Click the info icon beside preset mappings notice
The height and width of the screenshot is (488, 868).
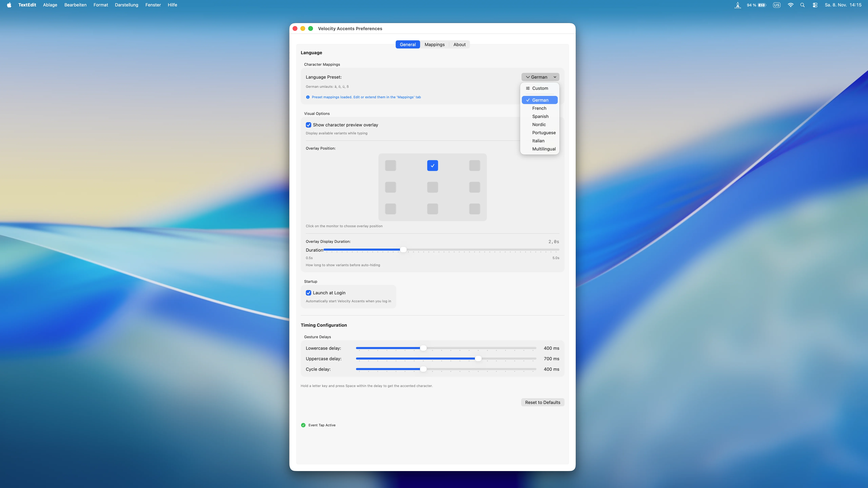click(x=307, y=97)
